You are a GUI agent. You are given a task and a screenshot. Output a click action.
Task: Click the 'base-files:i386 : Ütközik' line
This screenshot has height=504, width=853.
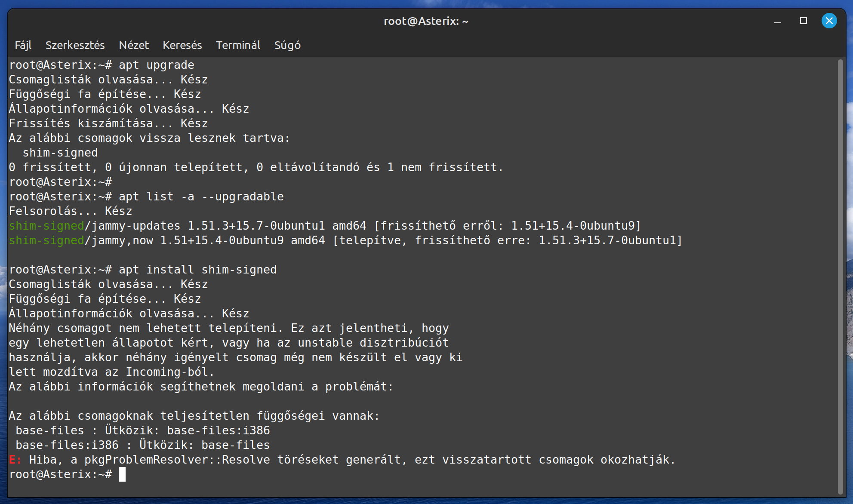143,445
